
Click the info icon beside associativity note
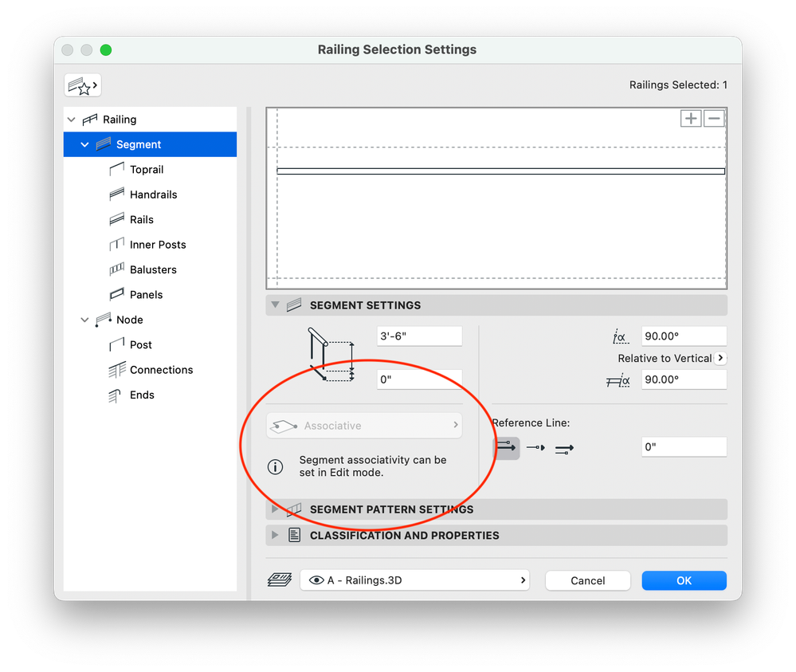(x=275, y=467)
